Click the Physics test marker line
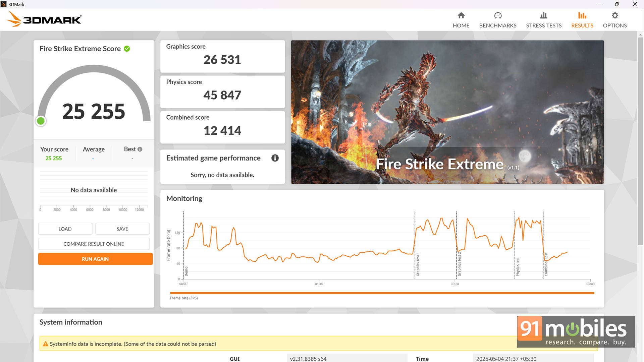 click(x=515, y=245)
